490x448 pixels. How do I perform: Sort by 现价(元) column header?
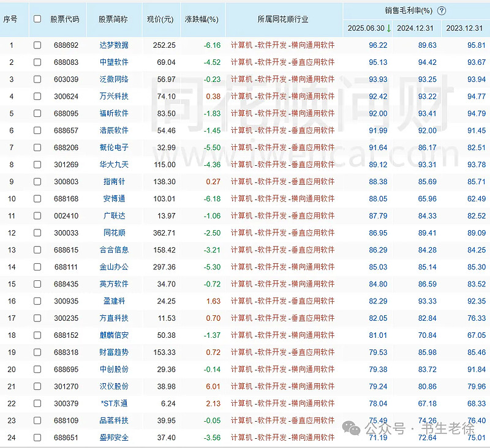pos(160,20)
